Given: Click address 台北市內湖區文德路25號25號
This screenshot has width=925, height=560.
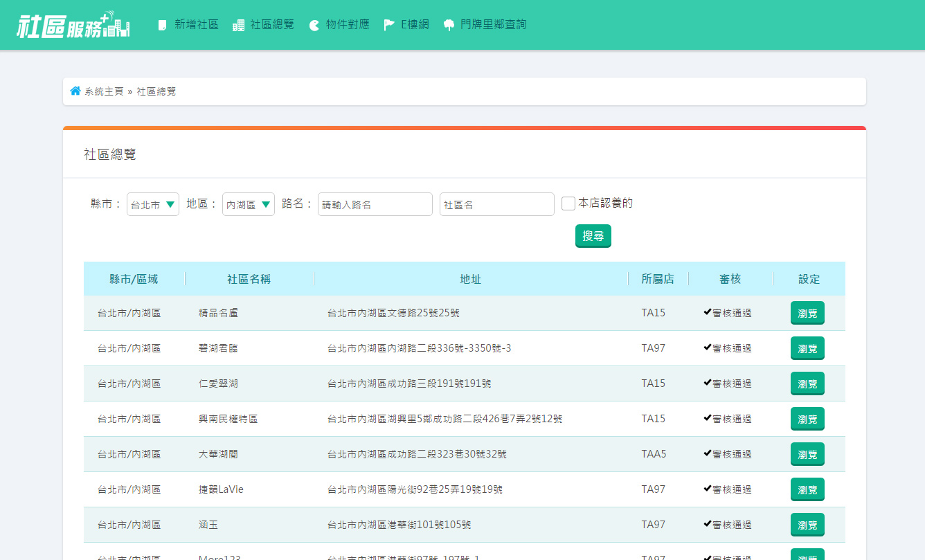Looking at the screenshot, I should (x=393, y=313).
